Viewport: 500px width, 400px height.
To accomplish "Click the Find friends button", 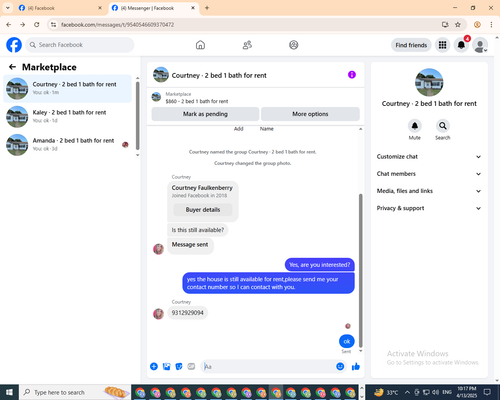I will 411,45.
